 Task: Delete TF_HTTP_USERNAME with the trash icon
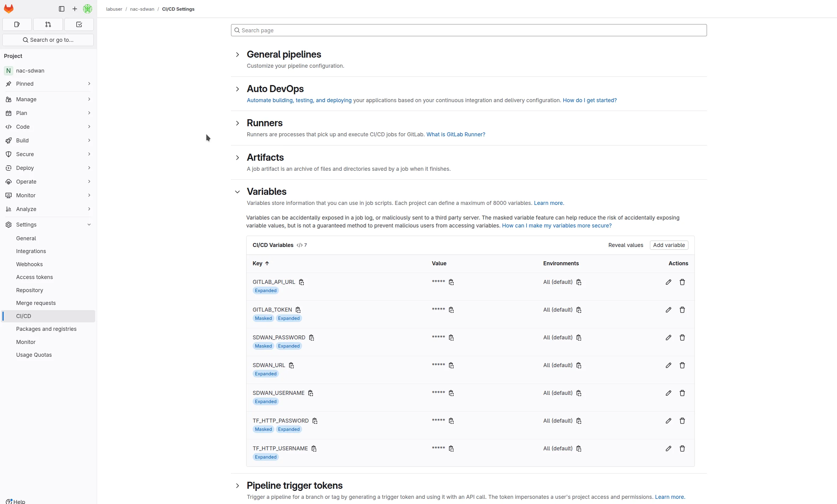tap(682, 448)
